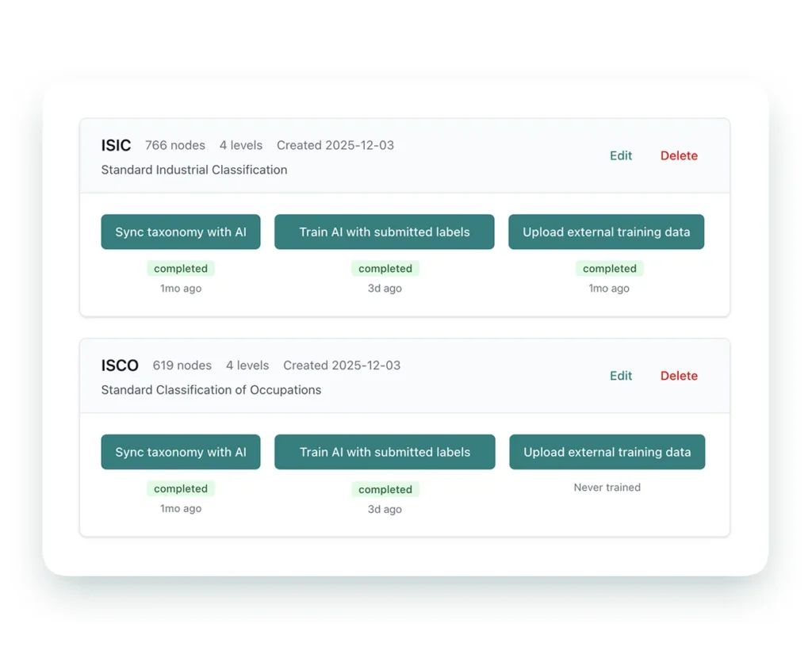Screen dimensions: 812x658
Task: Sync ISIC taxonomy with AI
Action: 181,232
